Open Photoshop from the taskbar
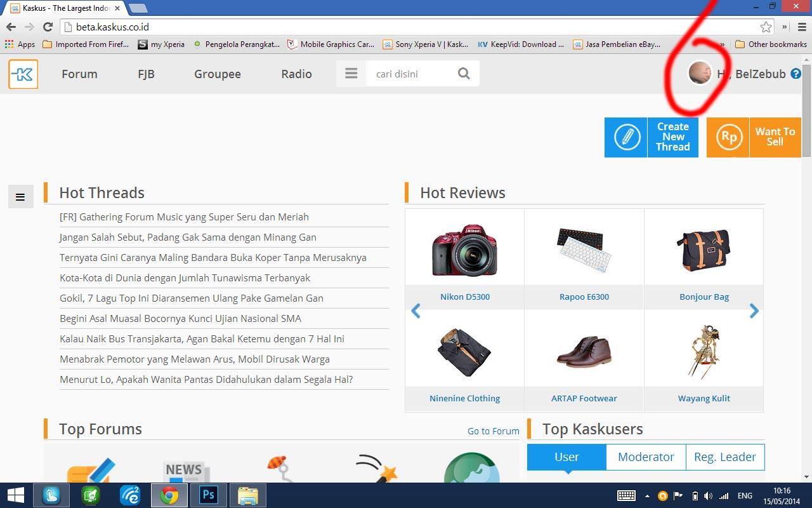This screenshot has height=508, width=812. [209, 495]
